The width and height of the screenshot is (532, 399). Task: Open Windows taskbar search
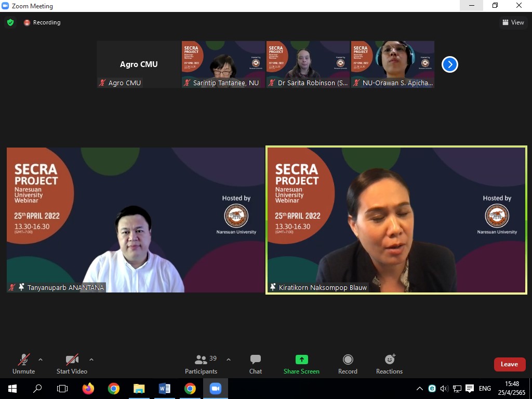click(x=37, y=389)
